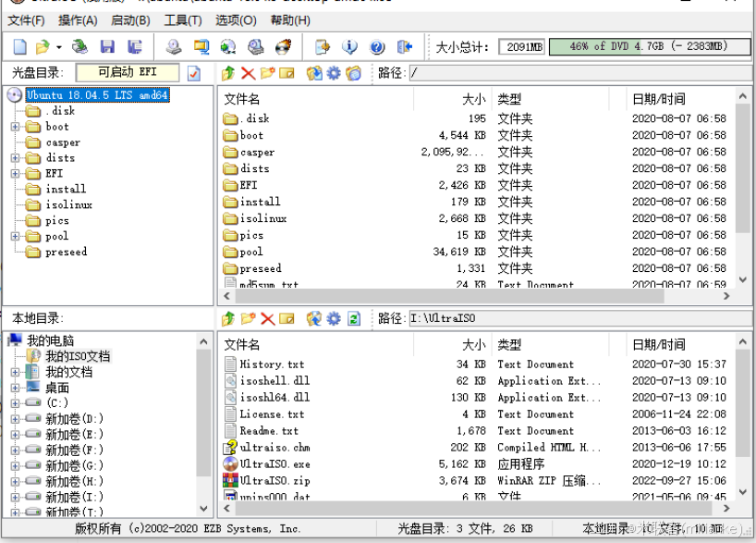Burn the image to CD

(283, 46)
